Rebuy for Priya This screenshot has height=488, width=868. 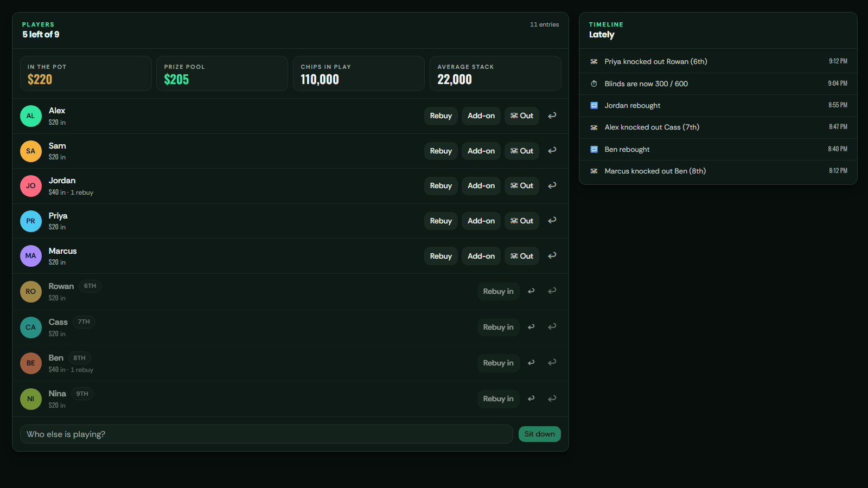(441, 221)
